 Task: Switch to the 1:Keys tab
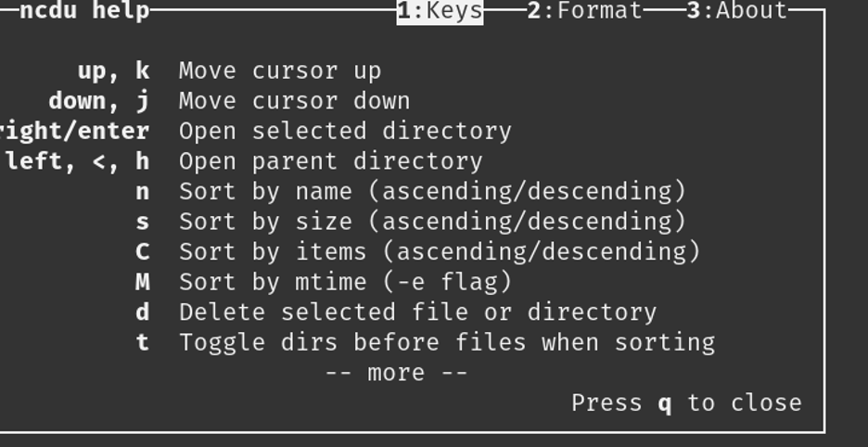[440, 11]
